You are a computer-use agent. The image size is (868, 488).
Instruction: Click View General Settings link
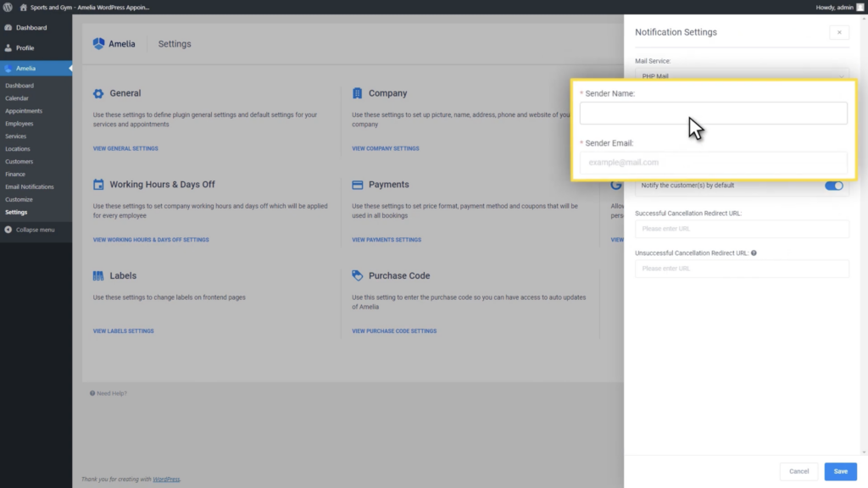pos(125,149)
